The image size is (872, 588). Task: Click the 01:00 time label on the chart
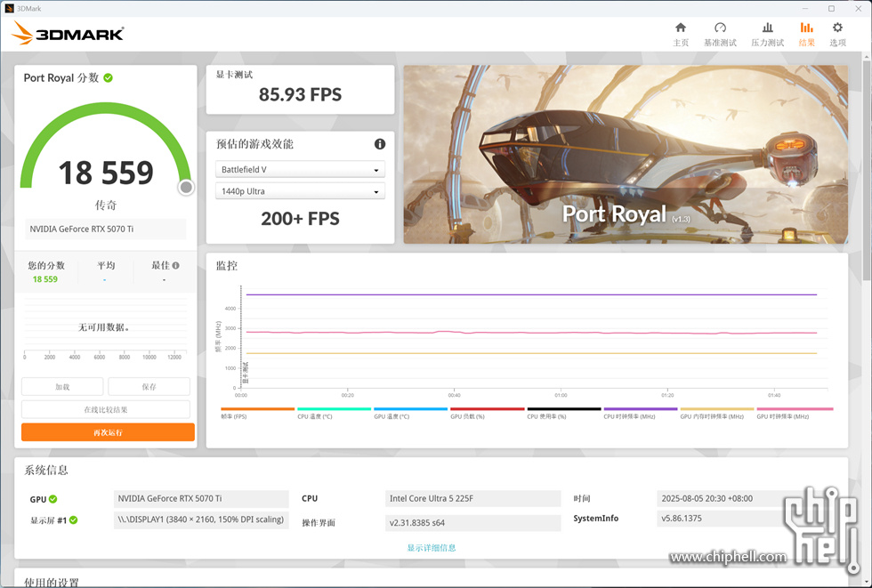[x=561, y=395]
